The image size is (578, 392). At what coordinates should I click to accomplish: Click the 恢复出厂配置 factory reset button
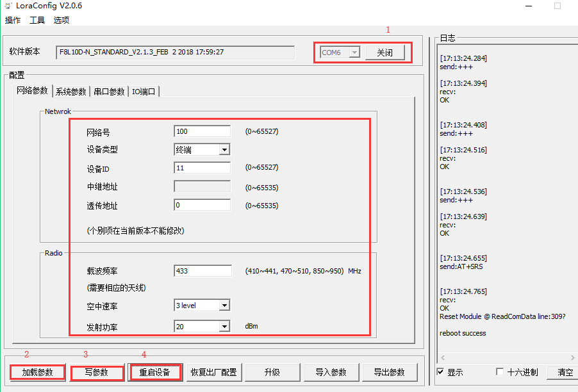213,372
